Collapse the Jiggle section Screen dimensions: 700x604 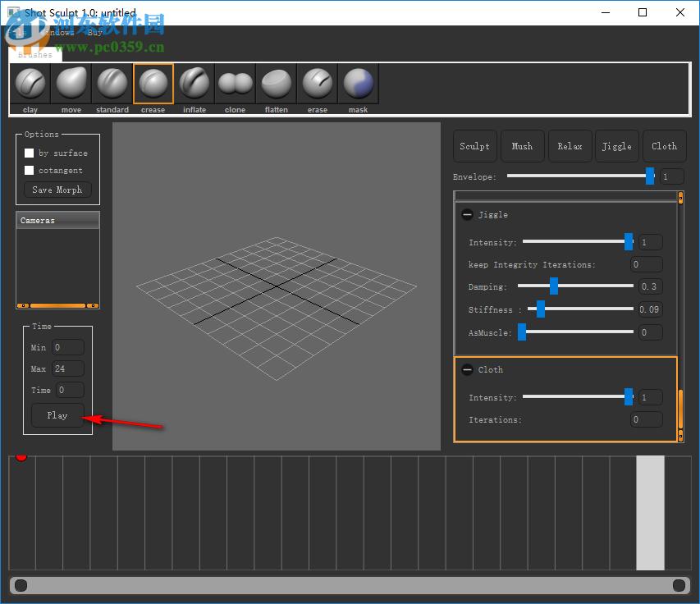[467, 215]
